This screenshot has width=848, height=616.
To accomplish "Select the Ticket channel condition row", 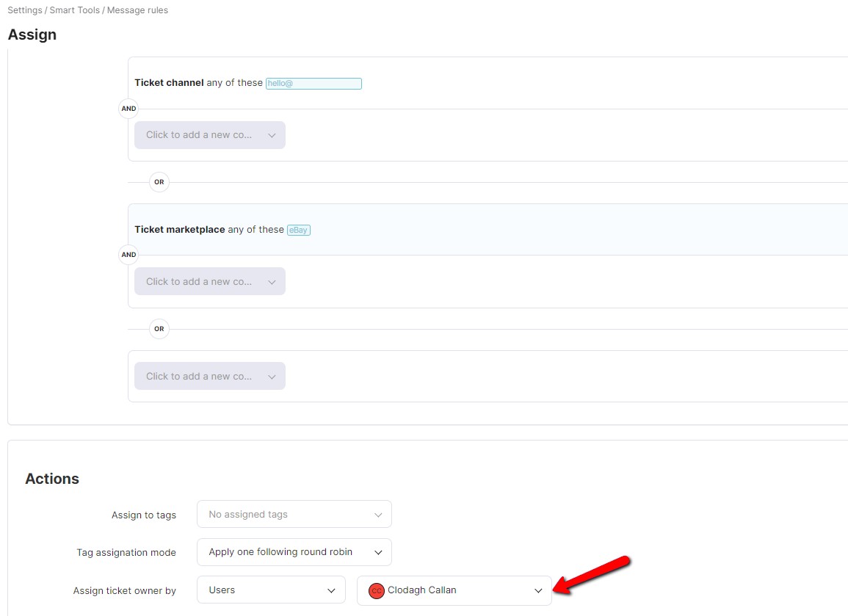I will coord(488,83).
